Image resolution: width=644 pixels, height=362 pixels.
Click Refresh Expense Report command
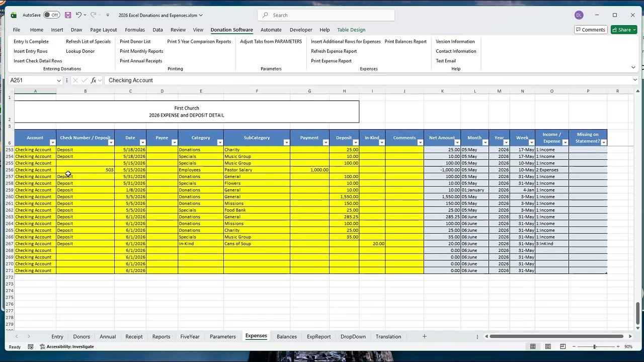click(334, 51)
